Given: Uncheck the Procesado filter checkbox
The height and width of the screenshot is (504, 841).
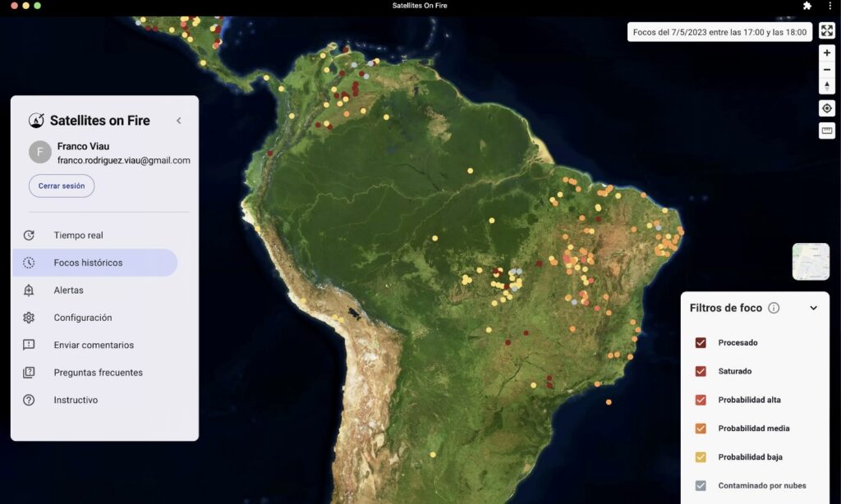Looking at the screenshot, I should pos(701,342).
